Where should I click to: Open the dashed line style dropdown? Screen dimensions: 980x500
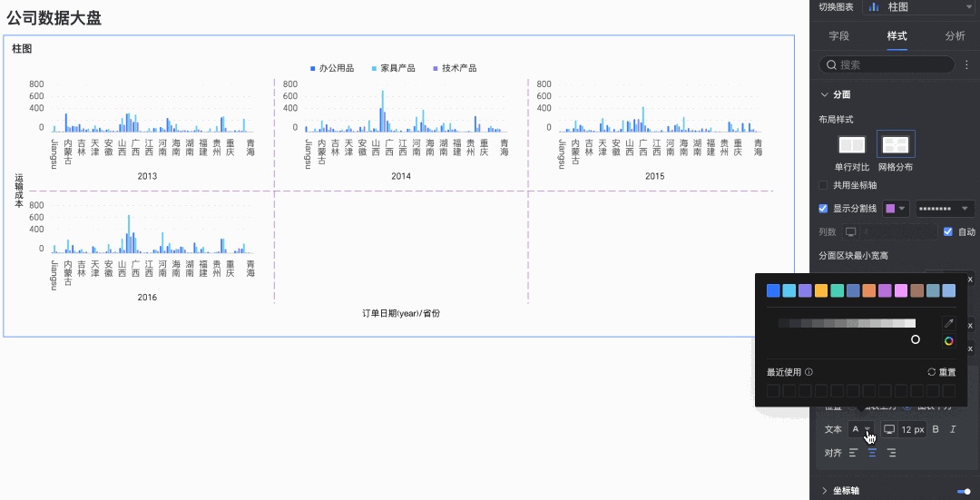click(x=945, y=208)
